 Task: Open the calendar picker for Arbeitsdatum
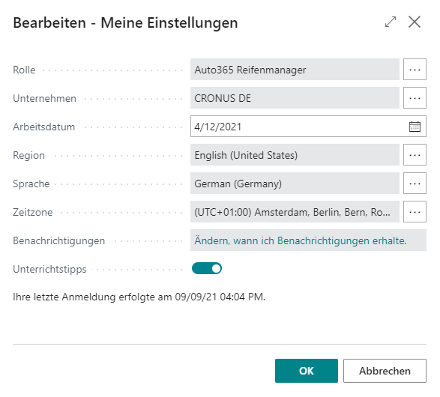415,127
